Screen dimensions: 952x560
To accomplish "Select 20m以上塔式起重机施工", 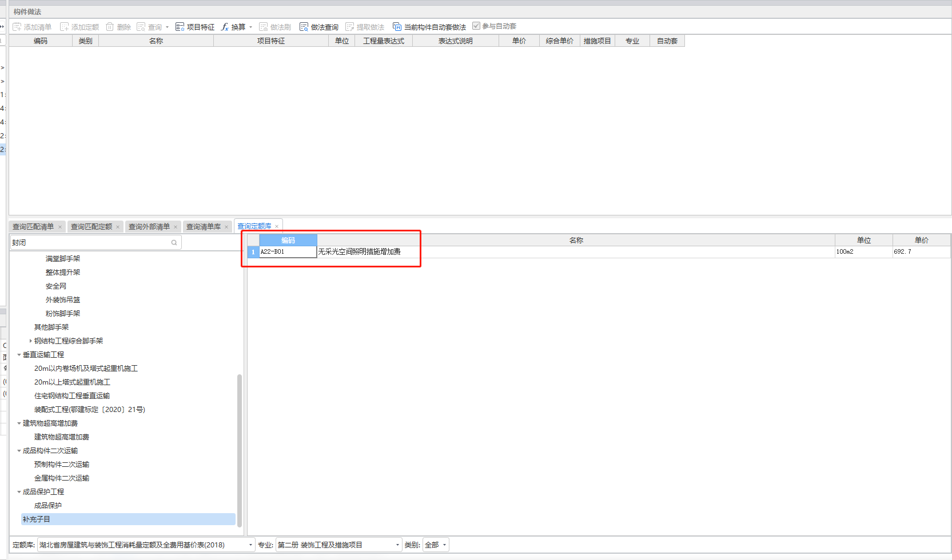I will coord(72,382).
